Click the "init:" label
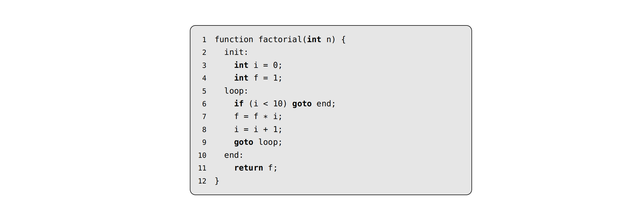The width and height of the screenshot is (644, 205). [x=236, y=52]
